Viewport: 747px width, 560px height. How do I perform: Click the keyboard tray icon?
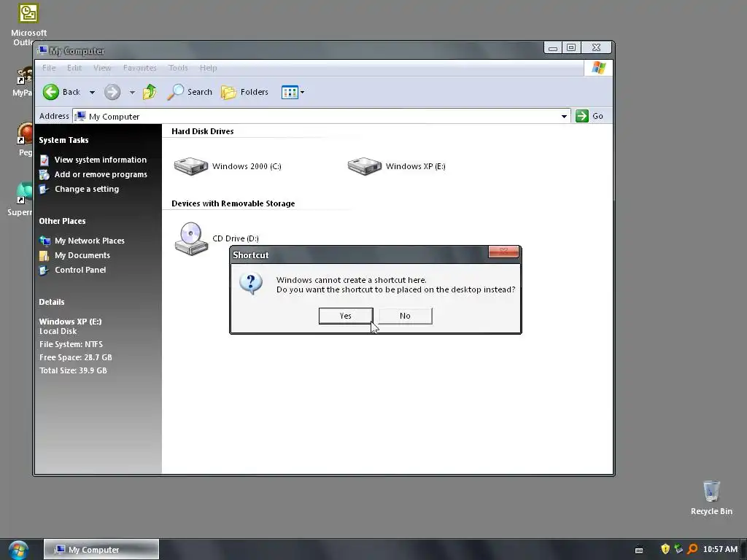click(x=639, y=551)
